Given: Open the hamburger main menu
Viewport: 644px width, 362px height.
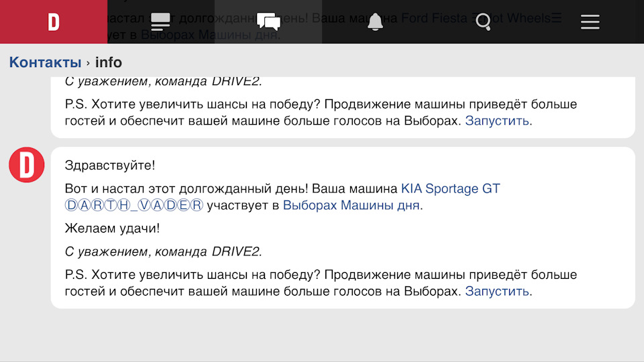Looking at the screenshot, I should [590, 21].
